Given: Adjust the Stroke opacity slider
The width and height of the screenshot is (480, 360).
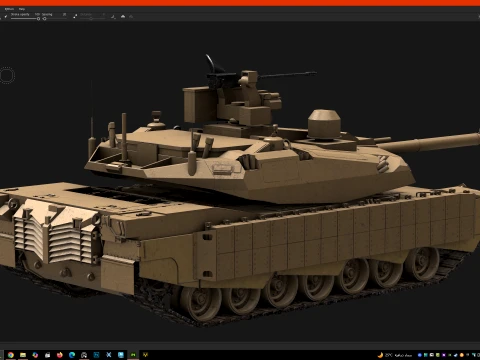Looking at the screenshot, I should (25, 19).
